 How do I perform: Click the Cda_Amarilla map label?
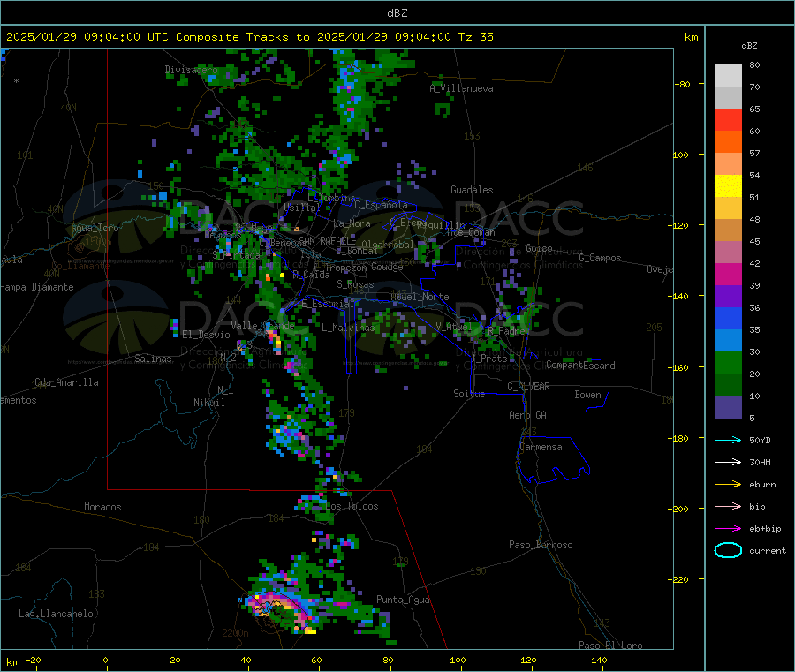(66, 382)
